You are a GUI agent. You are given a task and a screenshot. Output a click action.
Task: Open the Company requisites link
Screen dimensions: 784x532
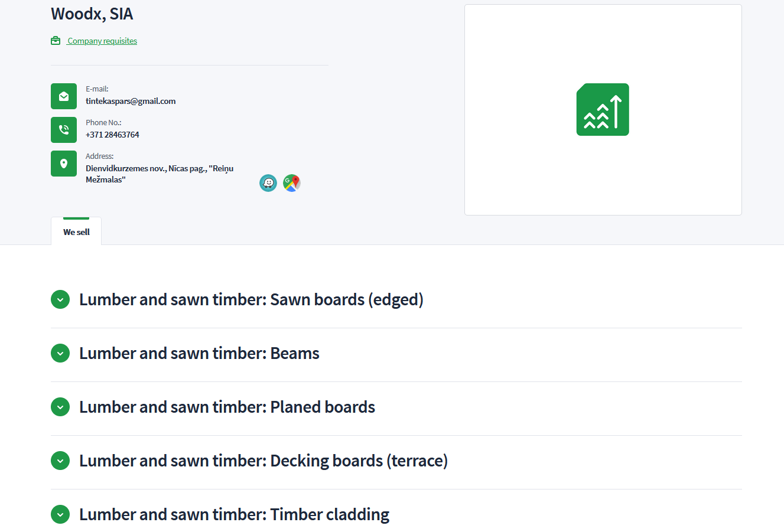(102, 41)
